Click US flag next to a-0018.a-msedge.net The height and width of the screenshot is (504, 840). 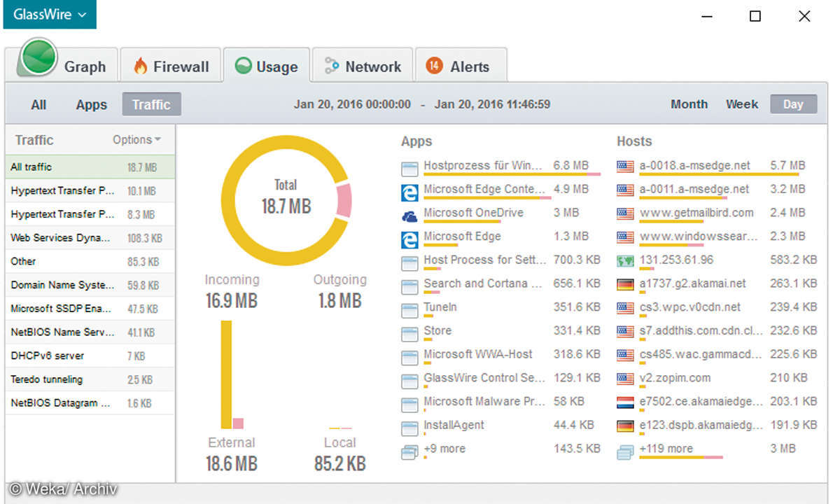(625, 167)
